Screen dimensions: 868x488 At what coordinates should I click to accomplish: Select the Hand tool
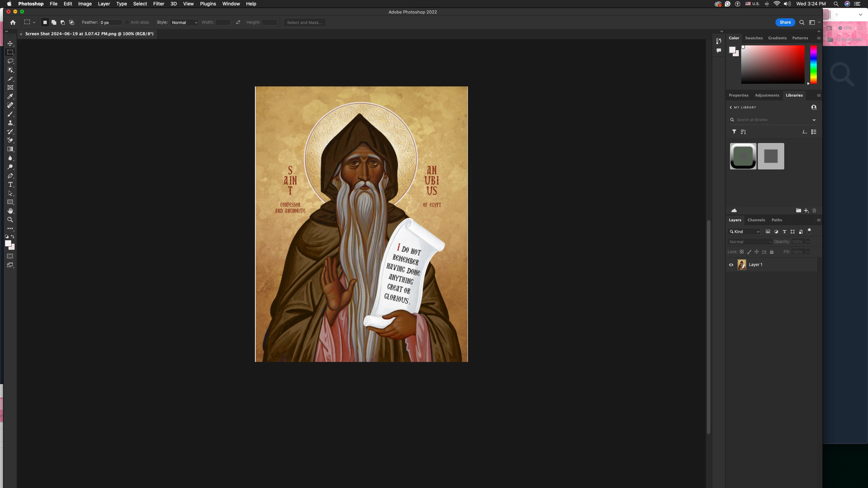pos(10,211)
